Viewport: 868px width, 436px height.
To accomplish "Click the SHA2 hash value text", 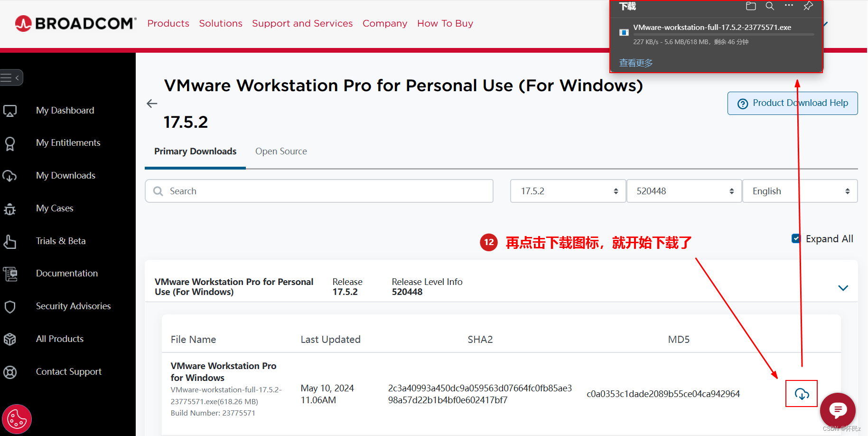I will (x=480, y=394).
